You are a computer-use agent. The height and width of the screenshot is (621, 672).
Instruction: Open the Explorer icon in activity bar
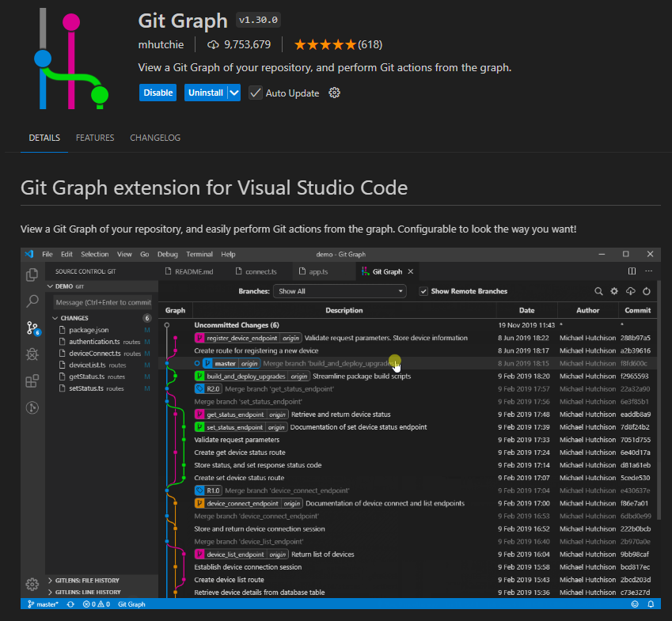(32, 275)
